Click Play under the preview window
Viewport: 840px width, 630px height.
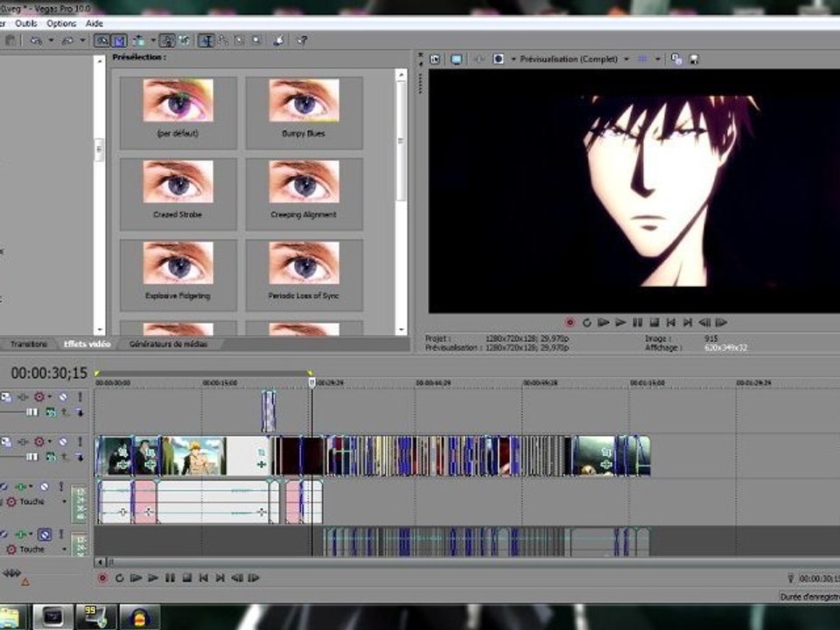pyautogui.click(x=620, y=323)
